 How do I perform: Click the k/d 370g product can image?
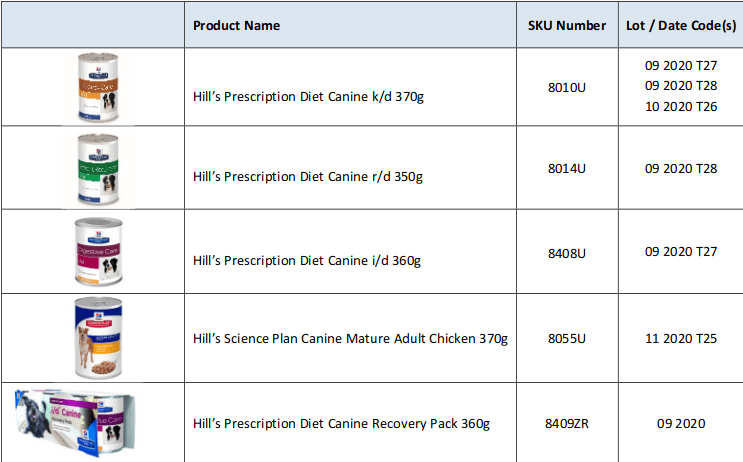97,88
